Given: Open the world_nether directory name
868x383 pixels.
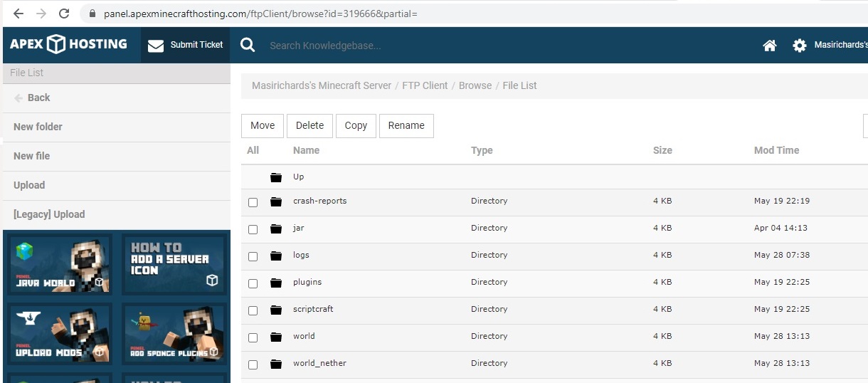Looking at the screenshot, I should click(x=319, y=363).
